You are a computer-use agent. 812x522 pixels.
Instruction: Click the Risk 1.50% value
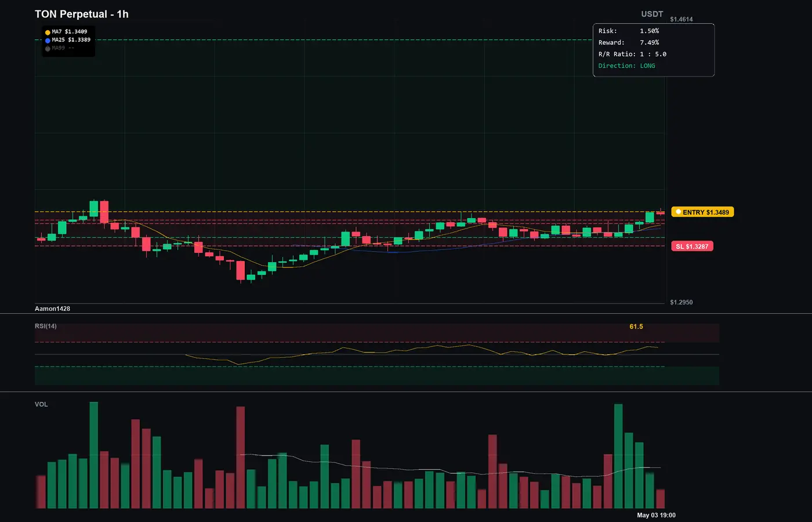(650, 31)
